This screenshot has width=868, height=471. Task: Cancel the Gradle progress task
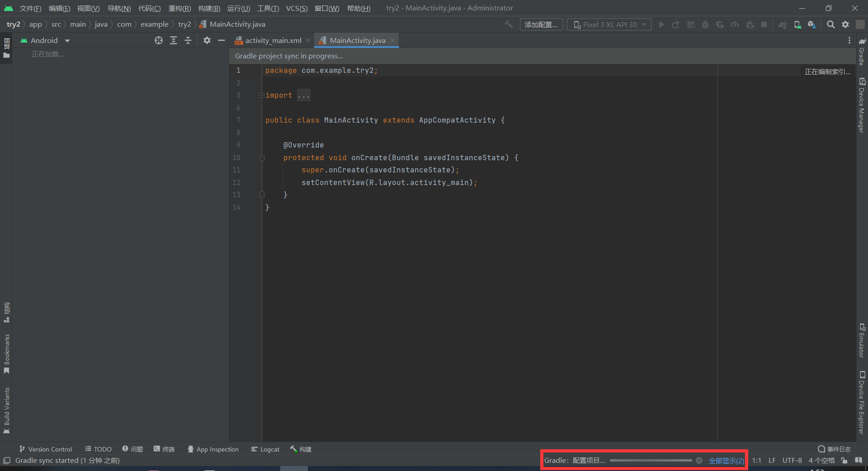click(x=699, y=460)
